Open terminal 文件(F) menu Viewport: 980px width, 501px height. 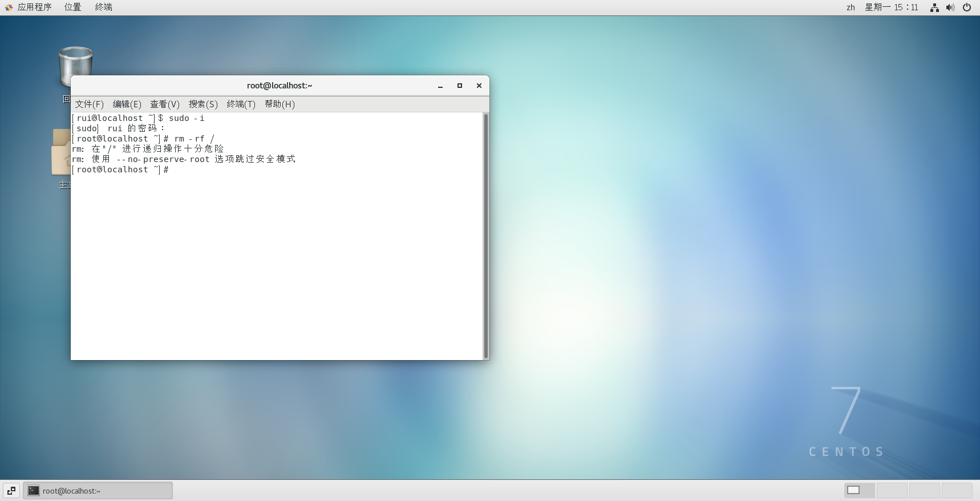point(89,104)
